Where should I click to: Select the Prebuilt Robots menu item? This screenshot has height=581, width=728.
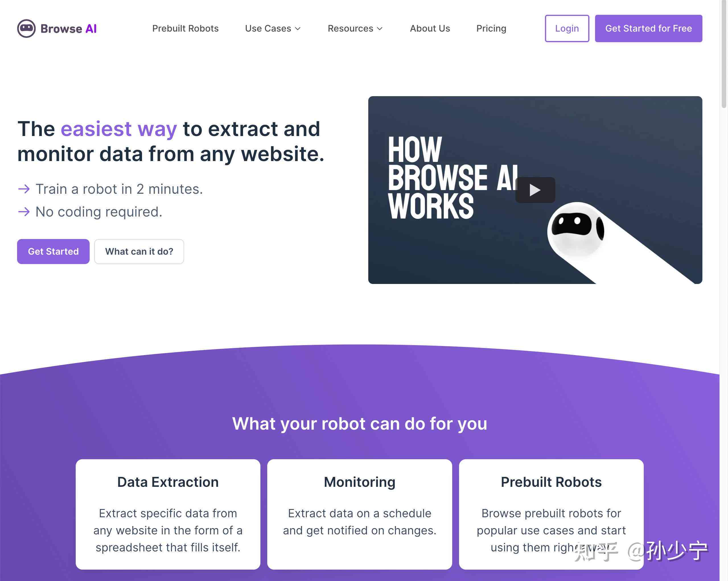(185, 28)
